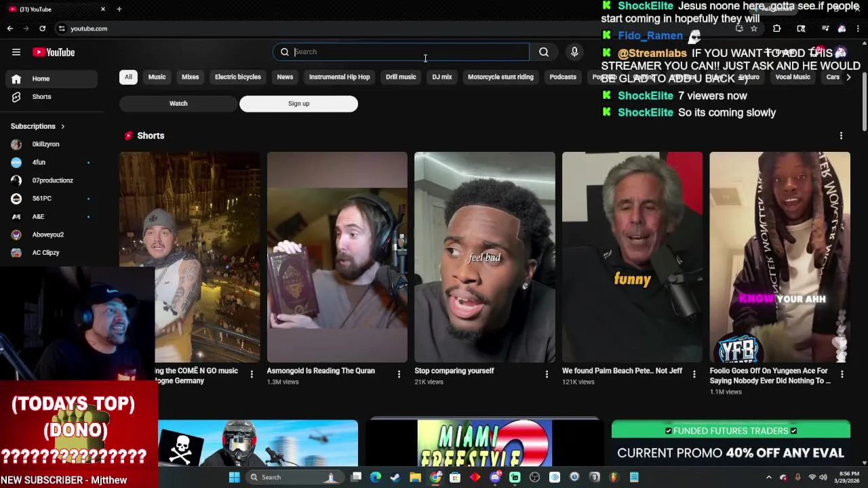Image resolution: width=868 pixels, height=488 pixels.
Task: Click the YouTube logo
Action: point(54,52)
